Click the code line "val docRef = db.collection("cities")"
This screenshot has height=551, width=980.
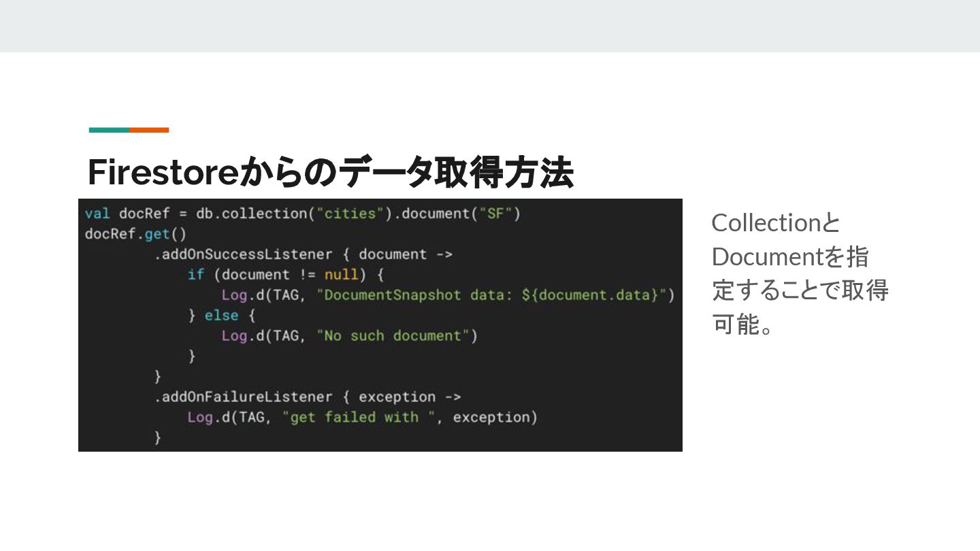click(303, 214)
